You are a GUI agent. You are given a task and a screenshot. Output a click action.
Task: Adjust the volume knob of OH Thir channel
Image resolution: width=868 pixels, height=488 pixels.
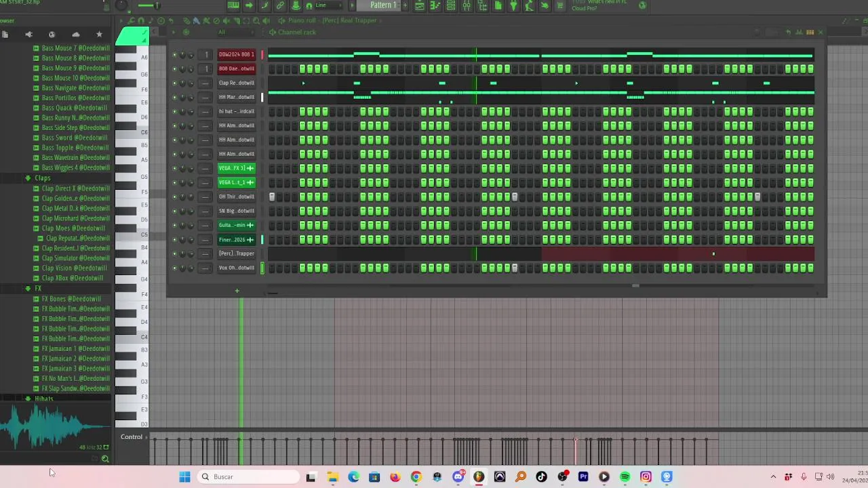(191, 197)
